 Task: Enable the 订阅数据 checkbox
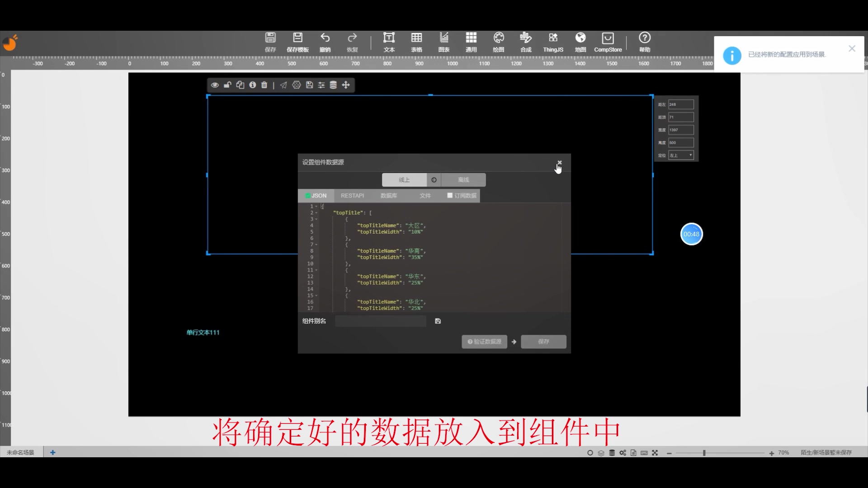tap(449, 196)
